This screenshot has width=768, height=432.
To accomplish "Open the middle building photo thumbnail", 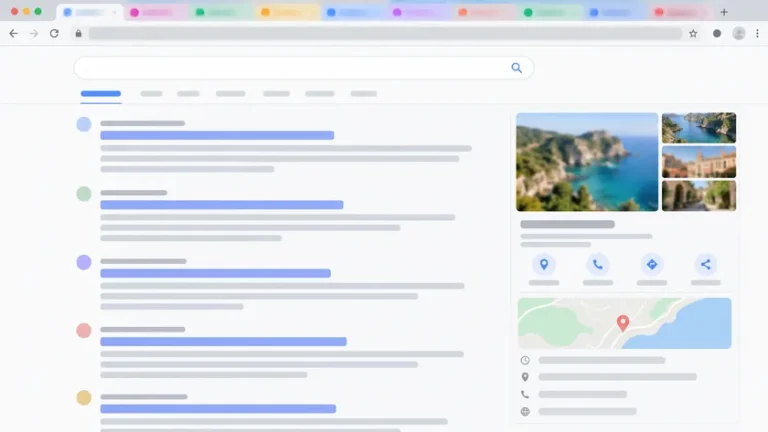I will coord(699,162).
